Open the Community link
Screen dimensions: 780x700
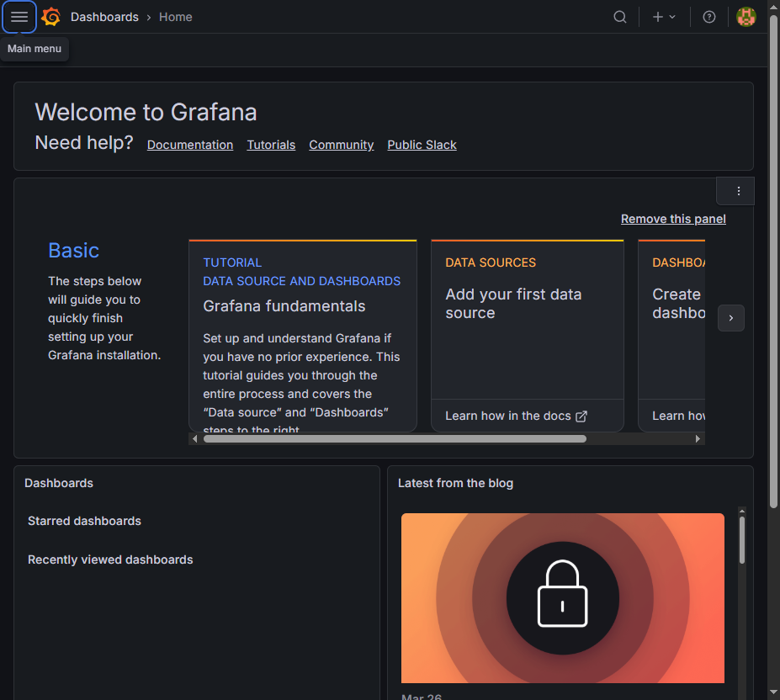[x=341, y=145]
